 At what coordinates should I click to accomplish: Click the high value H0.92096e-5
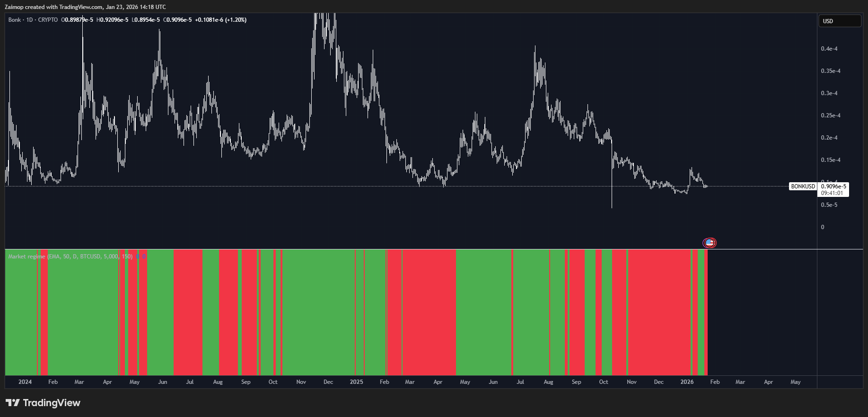click(x=112, y=20)
